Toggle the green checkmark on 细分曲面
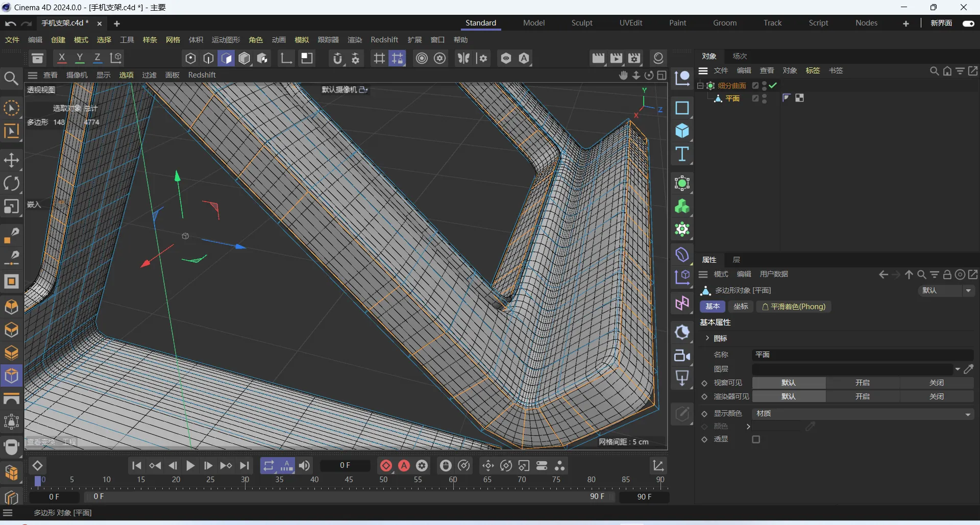The width and height of the screenshot is (980, 525). click(x=773, y=85)
